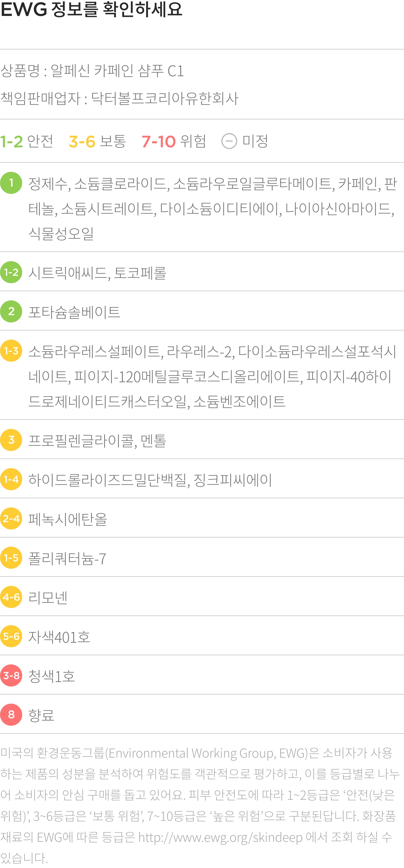404x868 pixels.
Task: Click the 7-10 위험 legend label
Action: tap(174, 141)
